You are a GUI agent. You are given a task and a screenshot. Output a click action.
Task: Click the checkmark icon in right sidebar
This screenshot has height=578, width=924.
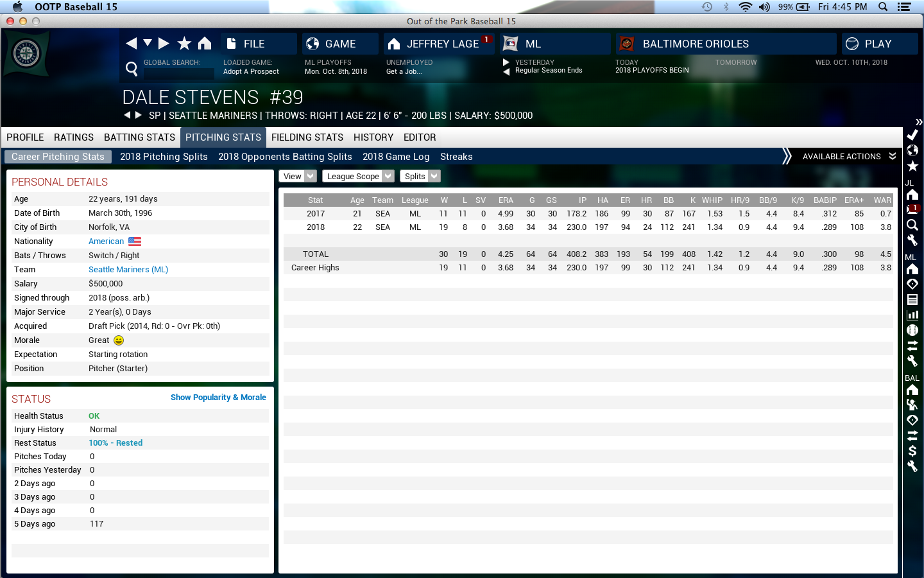click(912, 135)
